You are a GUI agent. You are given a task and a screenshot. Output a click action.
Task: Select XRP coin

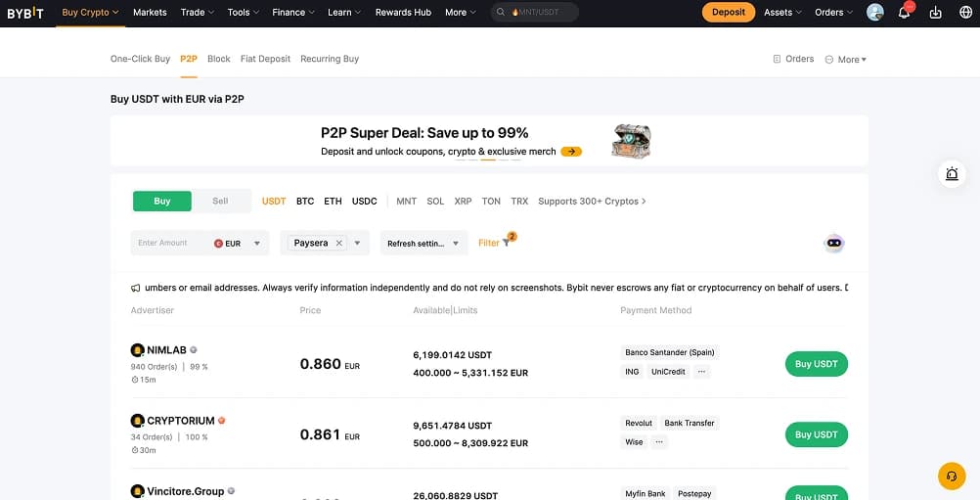(x=463, y=202)
